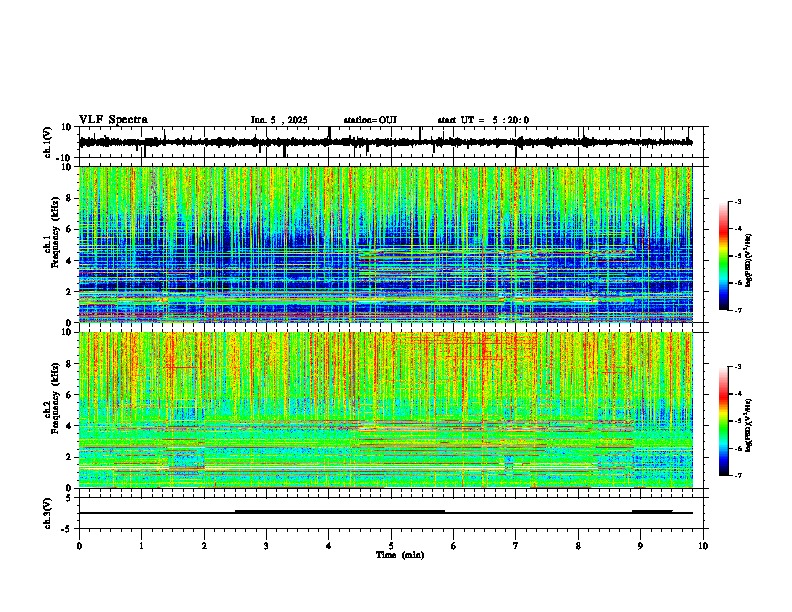This screenshot has width=792, height=612.
Task: Click the "-7" label on ch.2 colorbar
Action: coord(738,475)
